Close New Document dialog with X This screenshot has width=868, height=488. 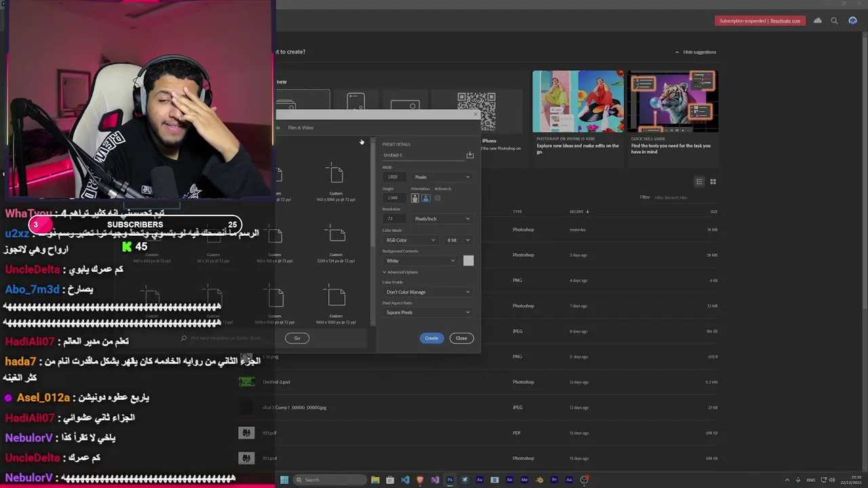pos(475,115)
